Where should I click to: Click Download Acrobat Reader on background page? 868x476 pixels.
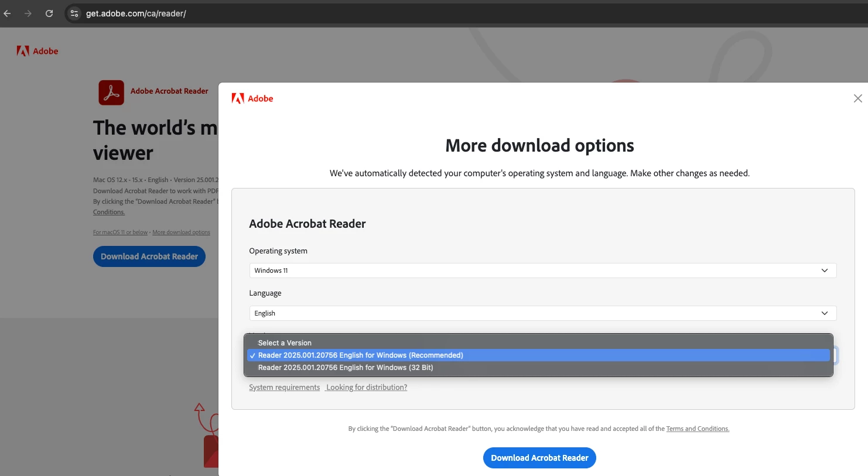pos(149,256)
